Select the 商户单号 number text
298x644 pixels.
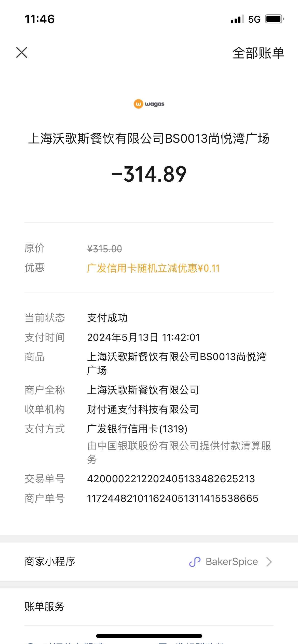[x=173, y=498]
